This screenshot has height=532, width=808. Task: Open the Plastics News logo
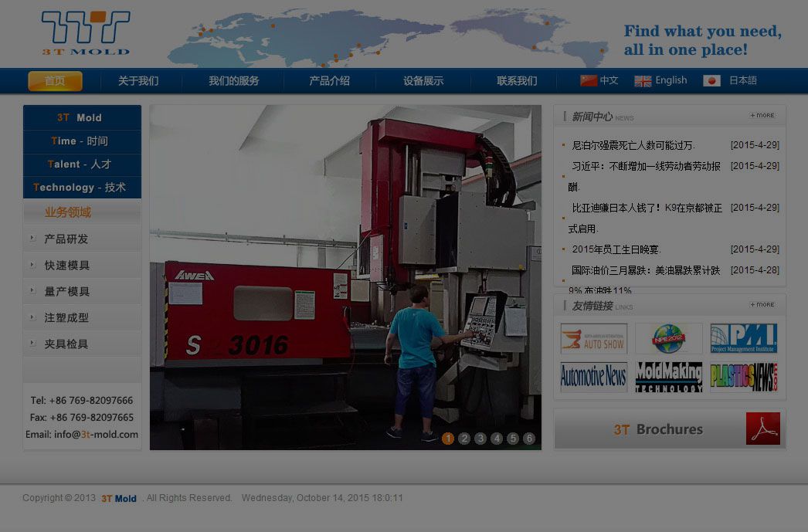[x=744, y=377]
